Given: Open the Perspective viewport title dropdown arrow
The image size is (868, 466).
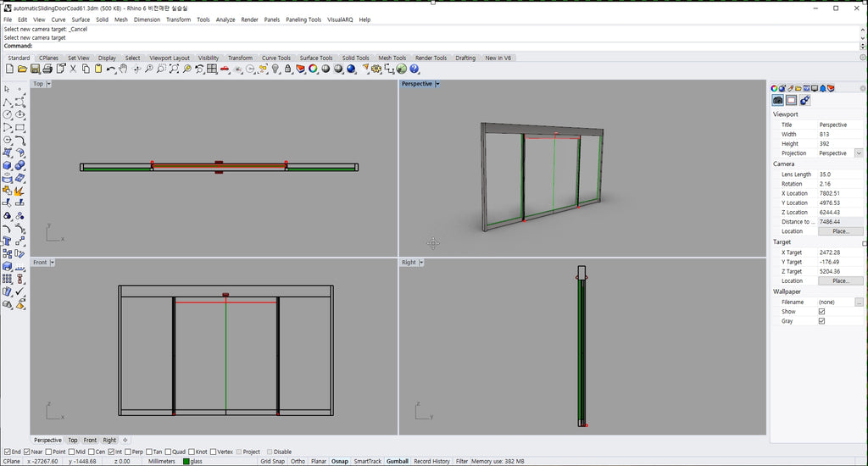Looking at the screenshot, I should click(x=437, y=84).
